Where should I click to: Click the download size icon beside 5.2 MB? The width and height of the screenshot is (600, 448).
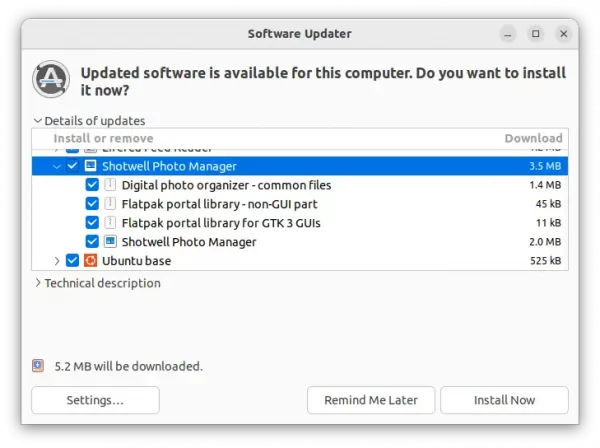point(38,366)
